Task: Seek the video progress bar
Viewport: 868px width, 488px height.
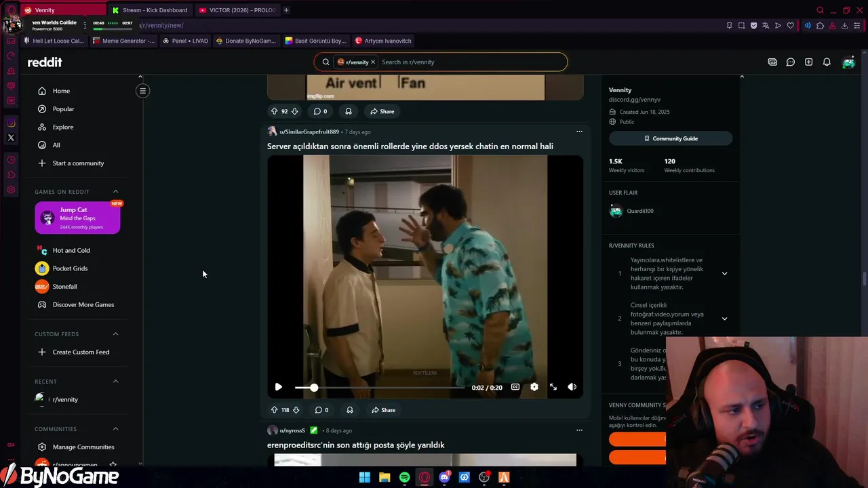Action: point(380,387)
